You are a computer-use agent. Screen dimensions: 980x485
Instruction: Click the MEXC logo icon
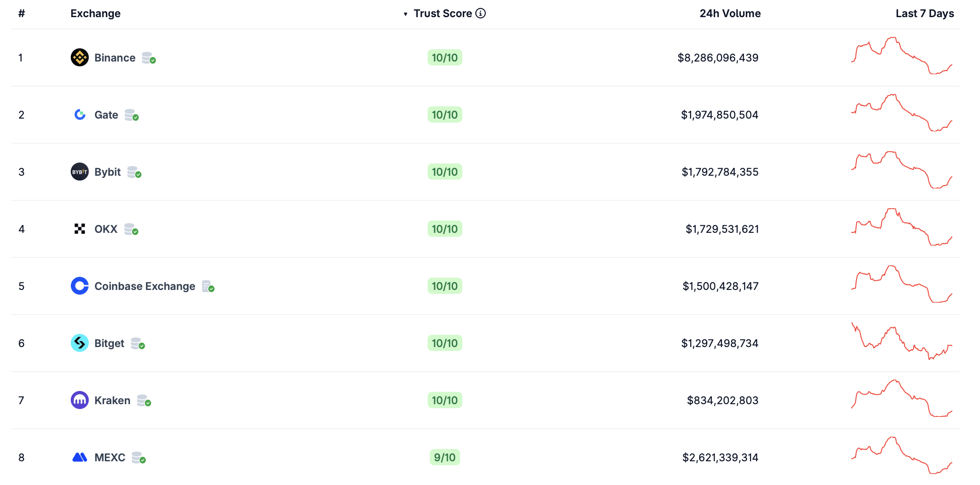click(80, 457)
